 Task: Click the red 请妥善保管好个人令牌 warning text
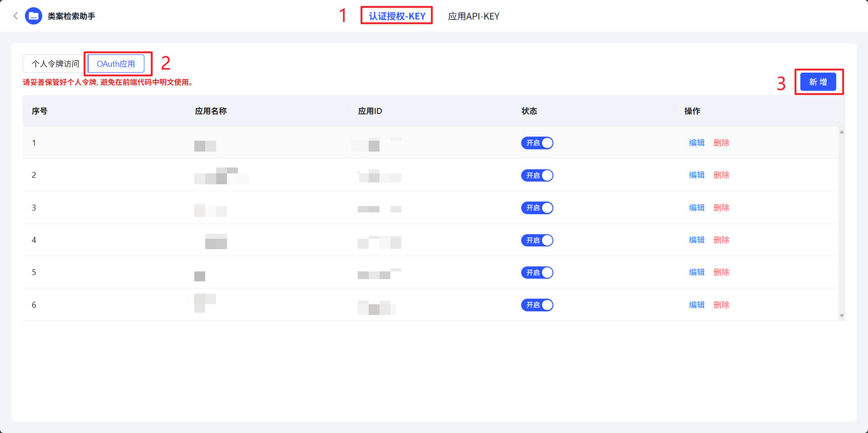(x=108, y=82)
